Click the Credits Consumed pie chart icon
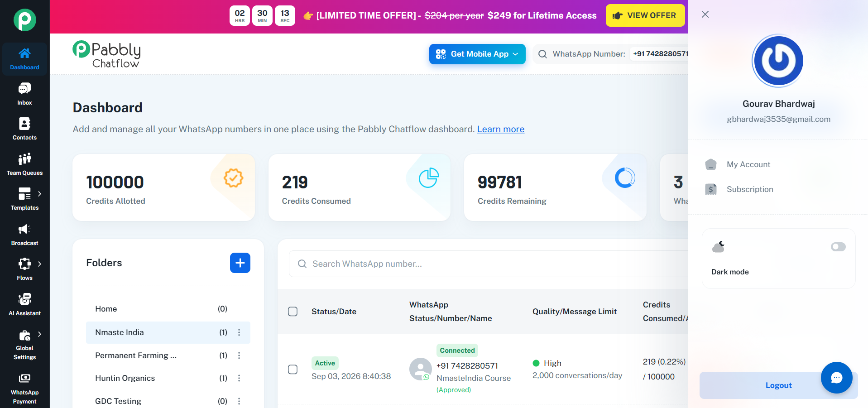The height and width of the screenshot is (408, 868). tap(429, 178)
